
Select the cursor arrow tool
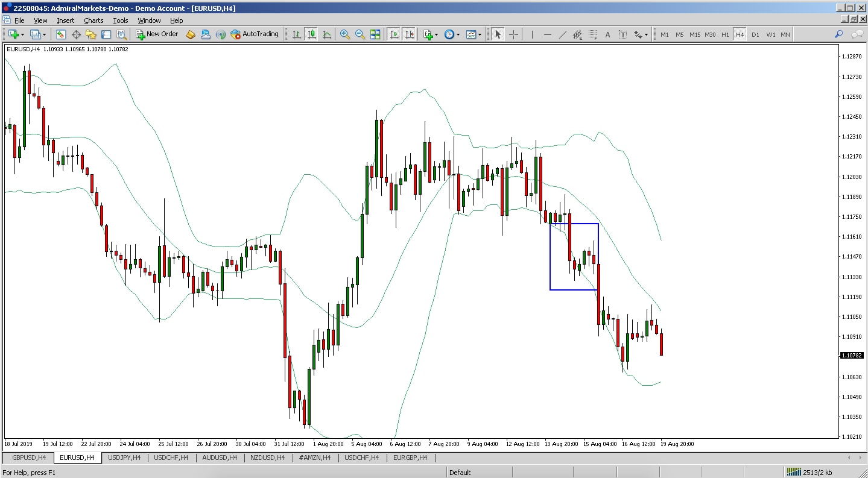pos(498,34)
